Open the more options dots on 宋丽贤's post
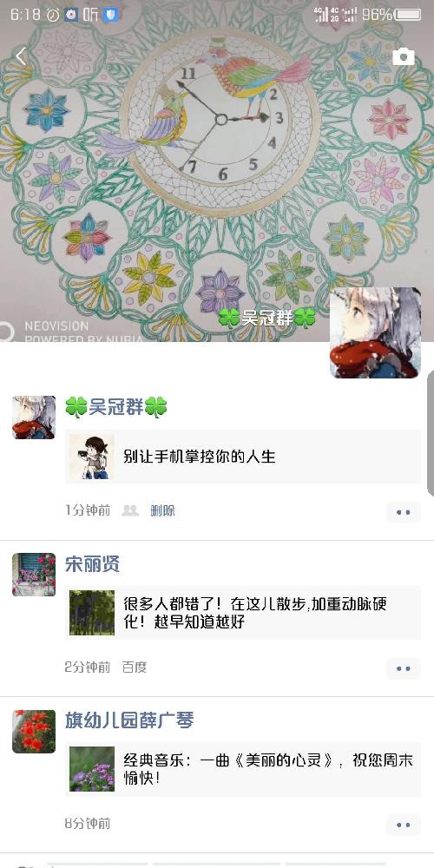 [403, 668]
